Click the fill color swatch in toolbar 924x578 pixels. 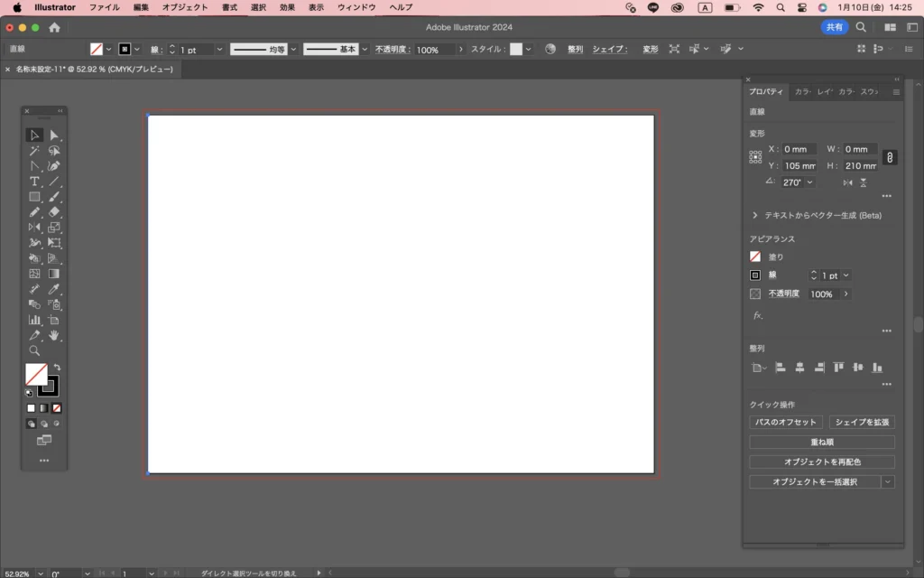(36, 375)
